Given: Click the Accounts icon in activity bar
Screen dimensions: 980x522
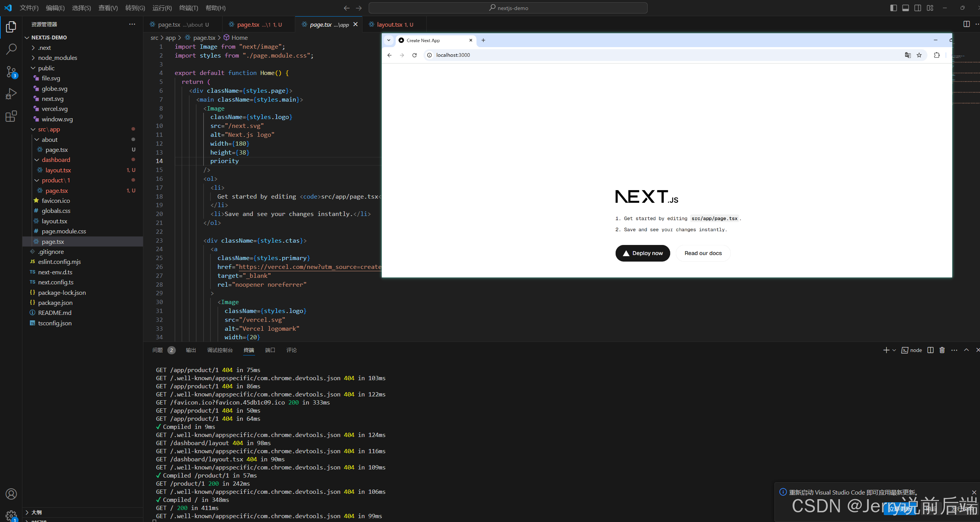Looking at the screenshot, I should point(11,494).
